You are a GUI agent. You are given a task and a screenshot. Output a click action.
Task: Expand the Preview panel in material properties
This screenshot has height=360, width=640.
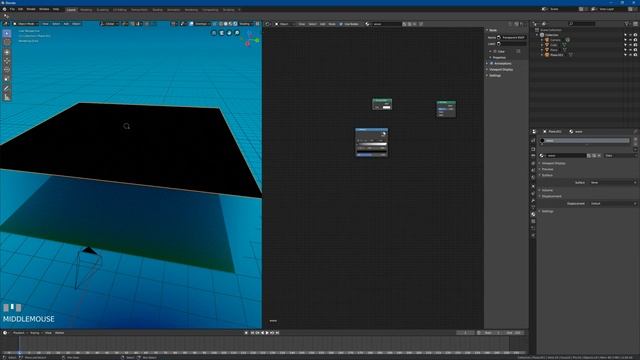click(x=547, y=169)
